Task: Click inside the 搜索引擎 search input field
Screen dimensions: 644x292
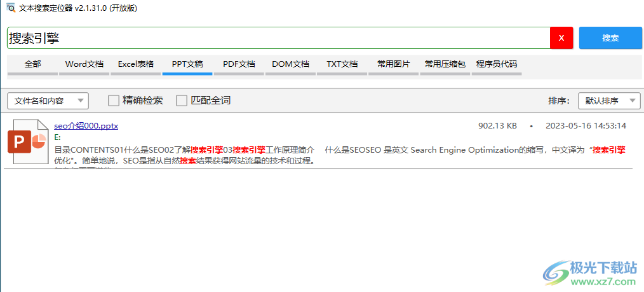Action: coord(278,38)
